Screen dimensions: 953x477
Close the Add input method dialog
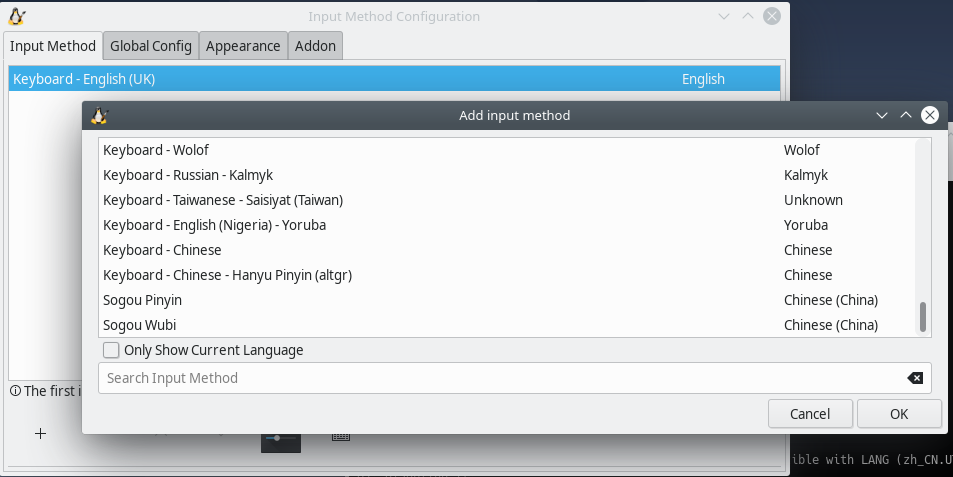(930, 115)
